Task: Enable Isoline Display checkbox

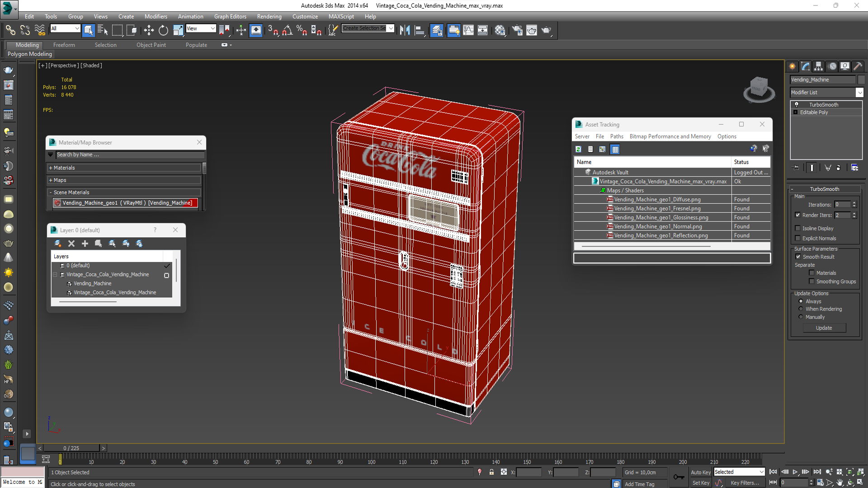Action: 798,228
